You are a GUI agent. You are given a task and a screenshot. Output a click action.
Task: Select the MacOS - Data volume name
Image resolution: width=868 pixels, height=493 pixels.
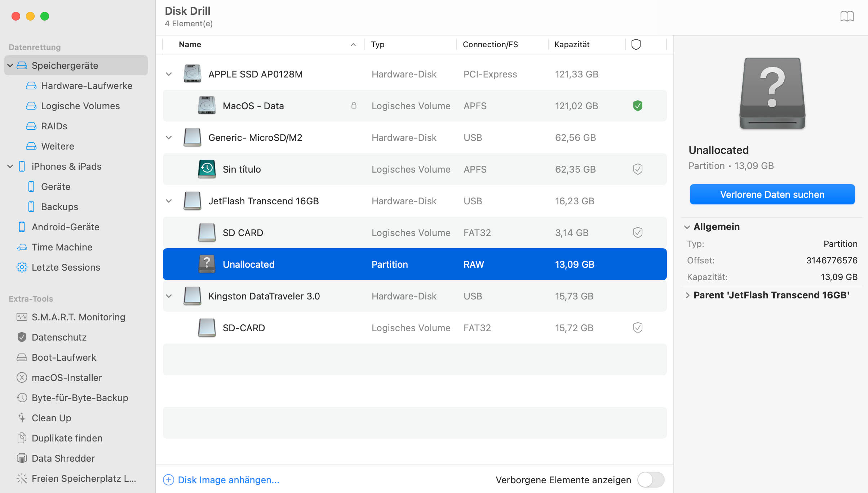(253, 106)
